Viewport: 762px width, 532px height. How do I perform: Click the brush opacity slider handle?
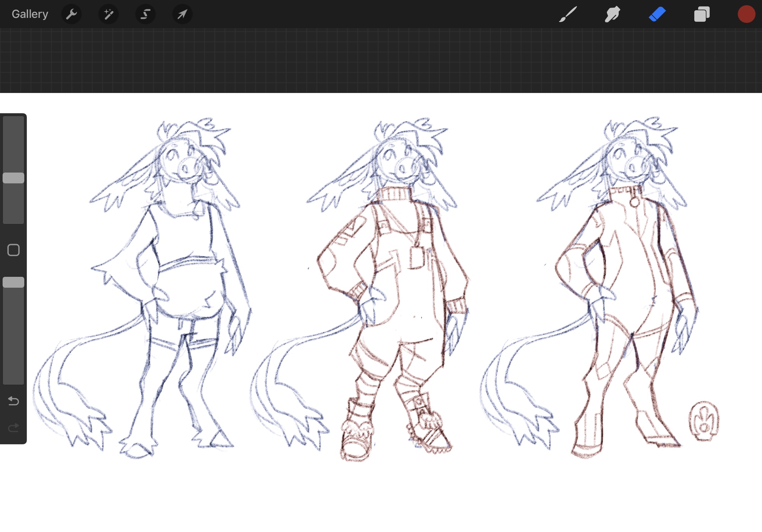point(13,282)
